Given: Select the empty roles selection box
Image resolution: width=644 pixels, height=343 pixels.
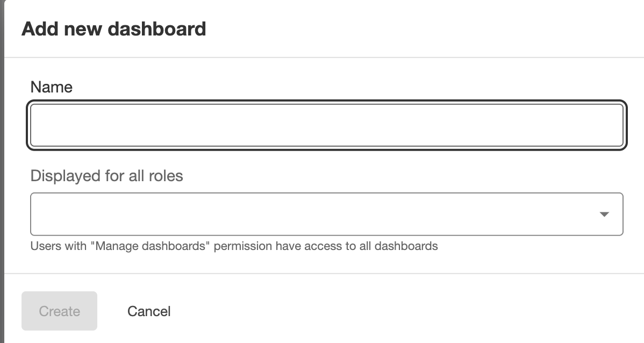Looking at the screenshot, I should click(327, 214).
